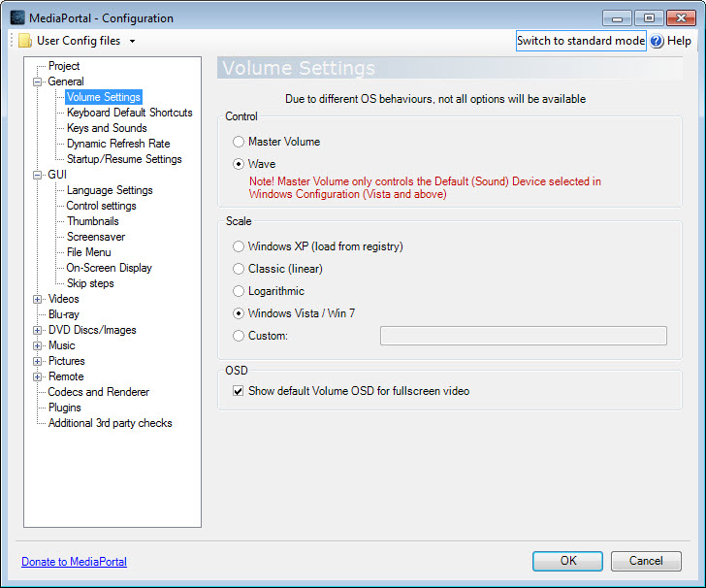Select the Project tree item
The width and height of the screenshot is (706, 588).
64,66
